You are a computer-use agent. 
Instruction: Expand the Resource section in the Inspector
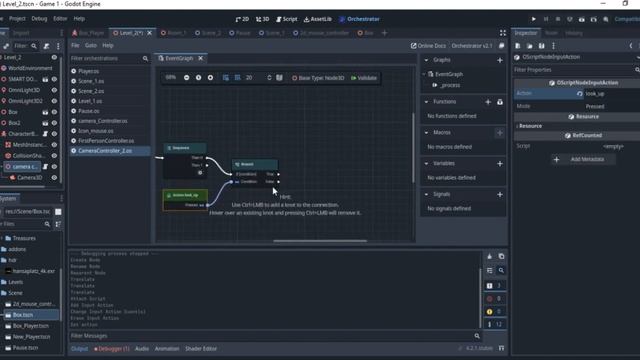pyautogui.click(x=530, y=126)
